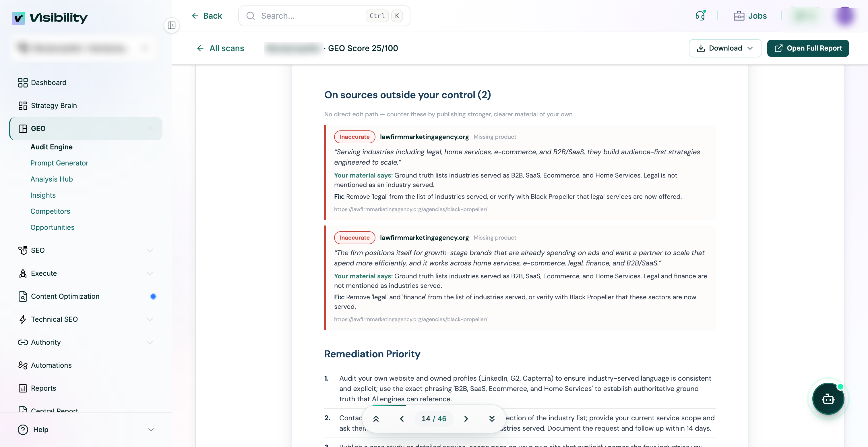The width and height of the screenshot is (868, 447).
Task: Open Prompt Generator submenu item
Action: (x=59, y=163)
